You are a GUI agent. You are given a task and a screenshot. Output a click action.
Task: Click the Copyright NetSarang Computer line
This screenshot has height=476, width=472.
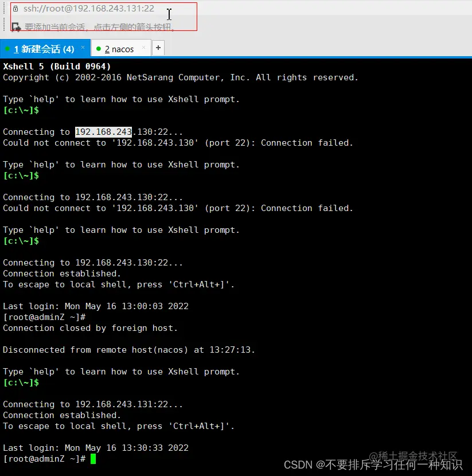click(x=181, y=77)
